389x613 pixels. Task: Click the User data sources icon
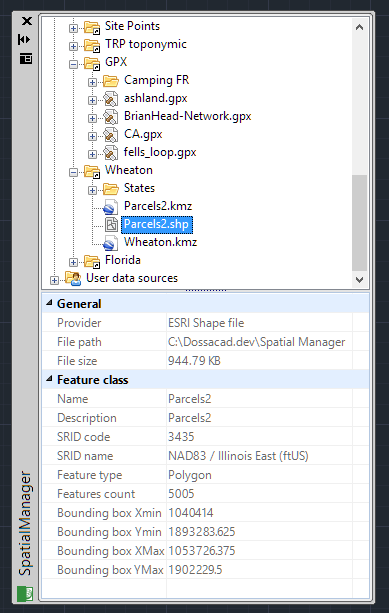pos(73,279)
